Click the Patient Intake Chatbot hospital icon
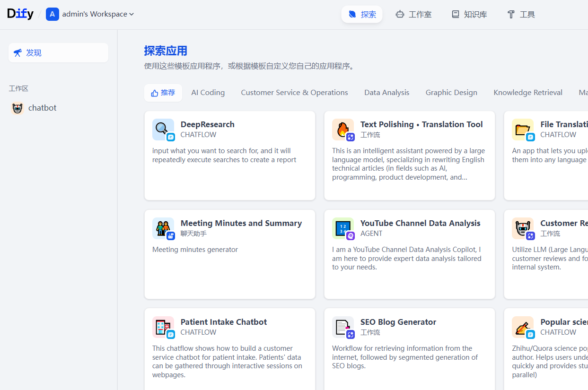 coord(163,327)
